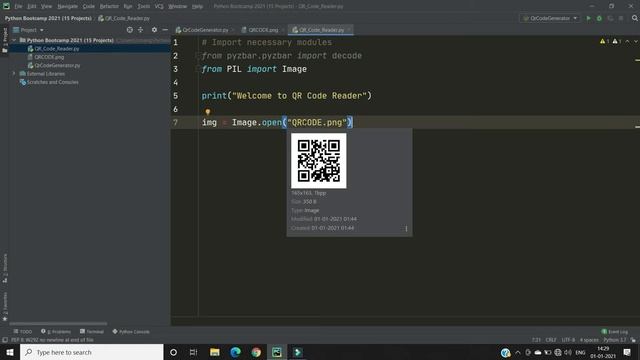The height and width of the screenshot is (360, 640).
Task: Change indent setting 4 spaces in status bar
Action: (x=589, y=340)
